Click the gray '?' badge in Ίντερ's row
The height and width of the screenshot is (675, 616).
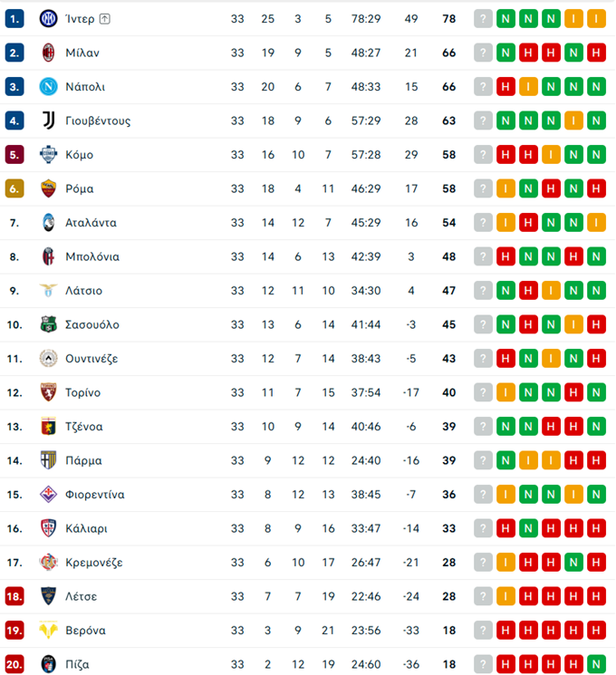pos(483,18)
